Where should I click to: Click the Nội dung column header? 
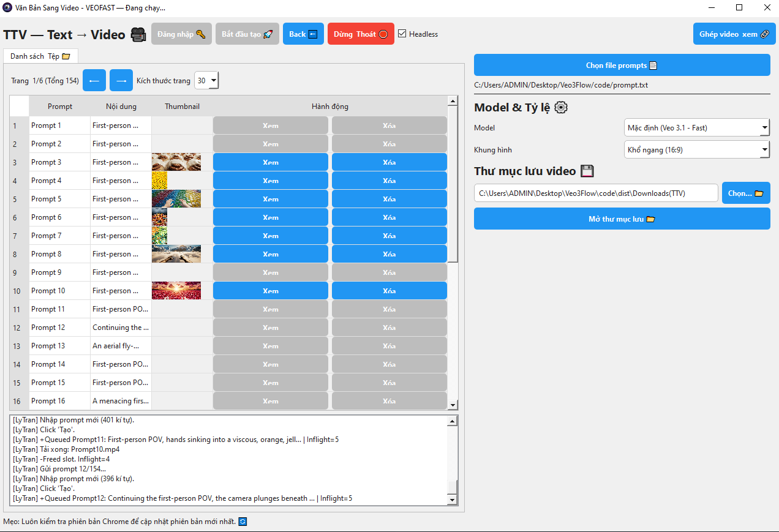pos(121,107)
